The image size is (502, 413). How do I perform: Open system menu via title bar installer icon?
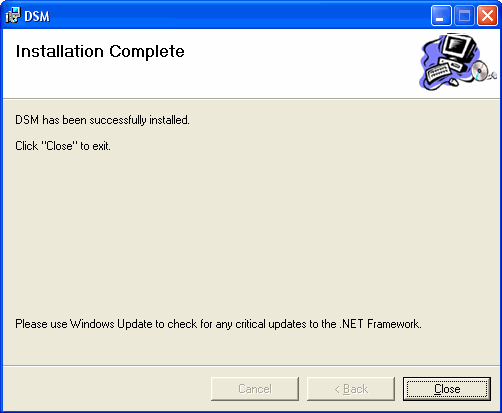pyautogui.click(x=13, y=15)
